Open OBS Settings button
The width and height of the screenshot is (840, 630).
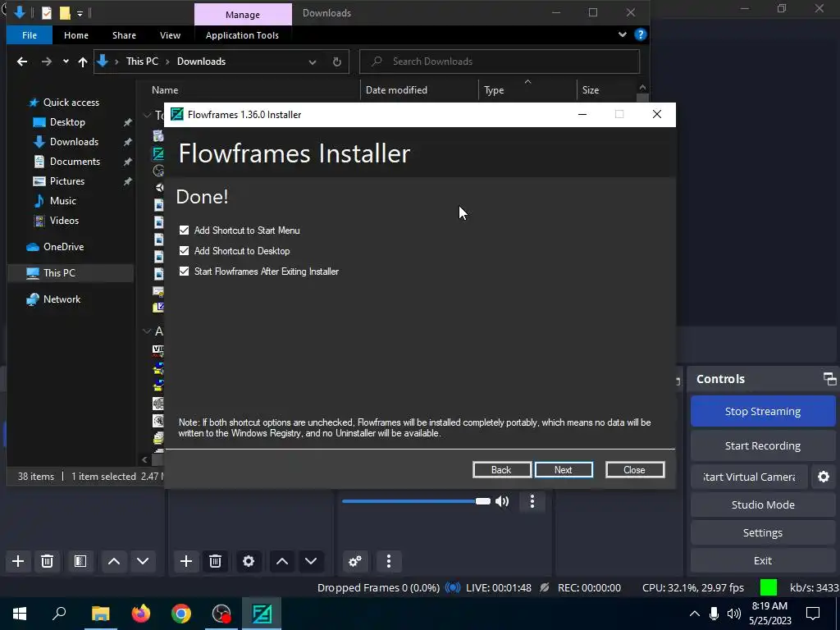tap(762, 532)
